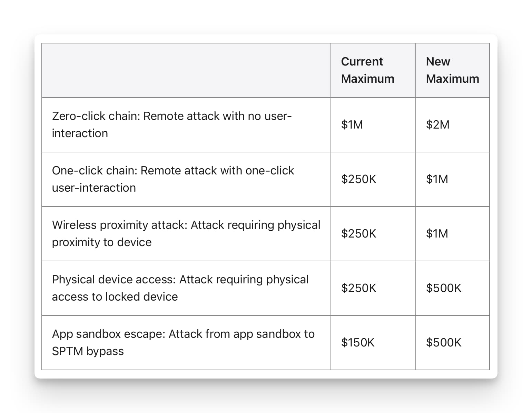This screenshot has height=413, width=532.
Task: Click the $150K current maximum value
Action: (357, 342)
